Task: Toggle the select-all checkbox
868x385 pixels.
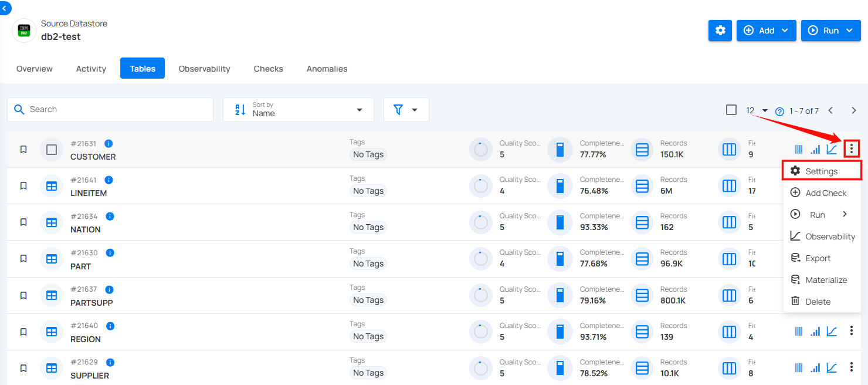Action: (731, 110)
